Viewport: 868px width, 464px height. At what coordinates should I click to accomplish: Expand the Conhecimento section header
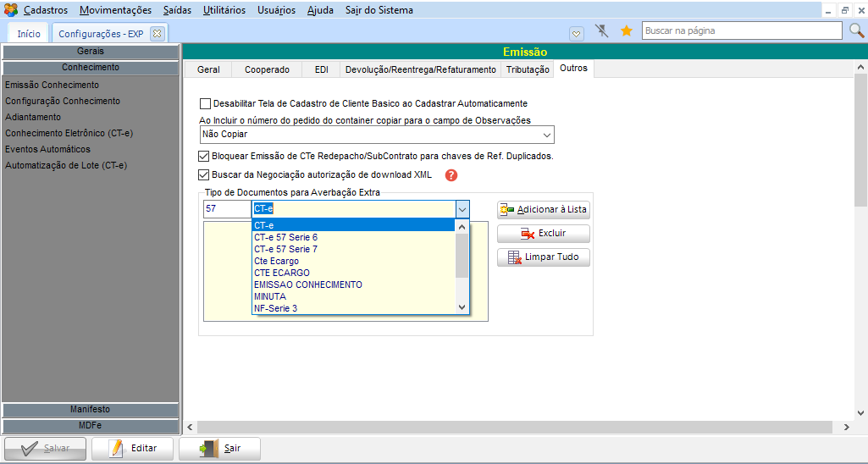pos(91,68)
